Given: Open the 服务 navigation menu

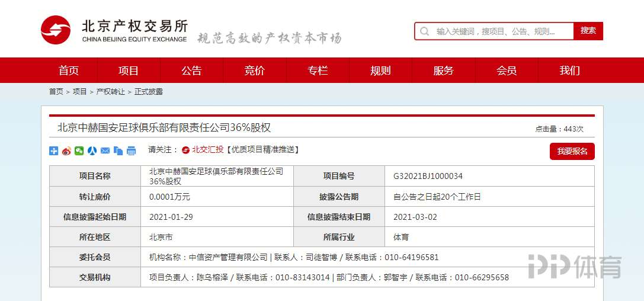Looking at the screenshot, I should pos(444,71).
